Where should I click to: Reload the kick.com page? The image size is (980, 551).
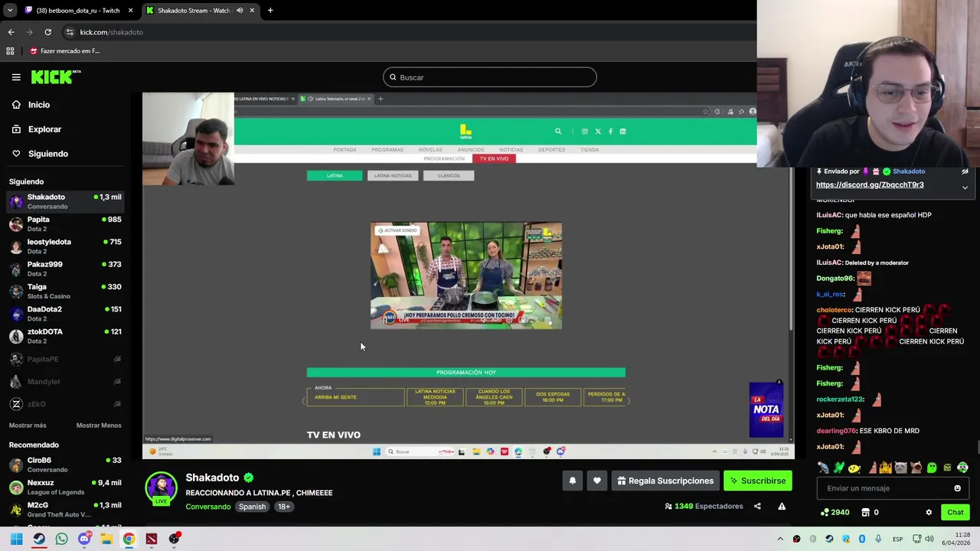(47, 32)
